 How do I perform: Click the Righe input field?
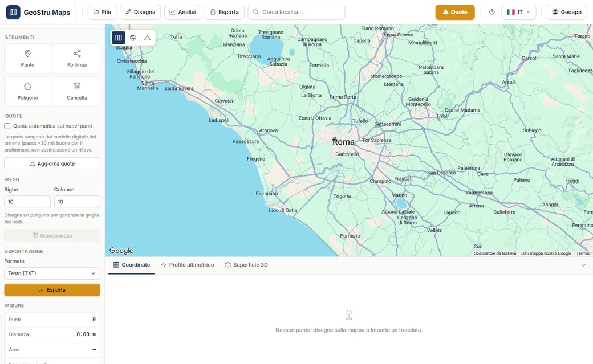click(x=27, y=202)
